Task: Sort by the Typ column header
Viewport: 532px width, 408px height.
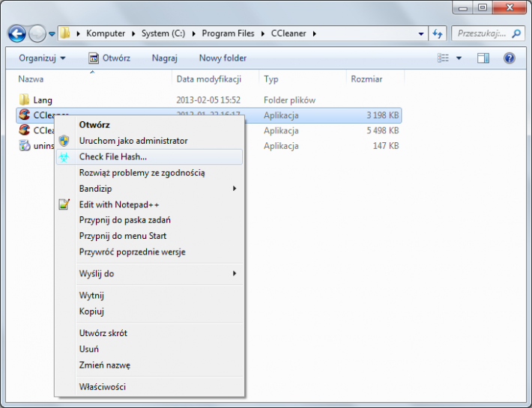Action: 271,79
